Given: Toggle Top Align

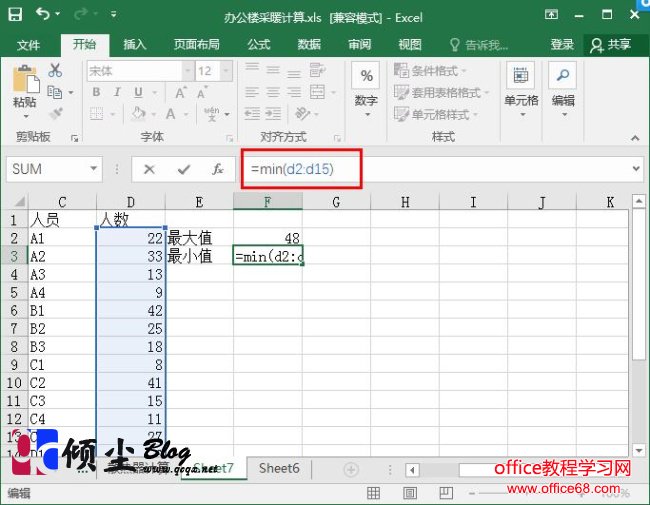Looking at the screenshot, I should [252, 68].
